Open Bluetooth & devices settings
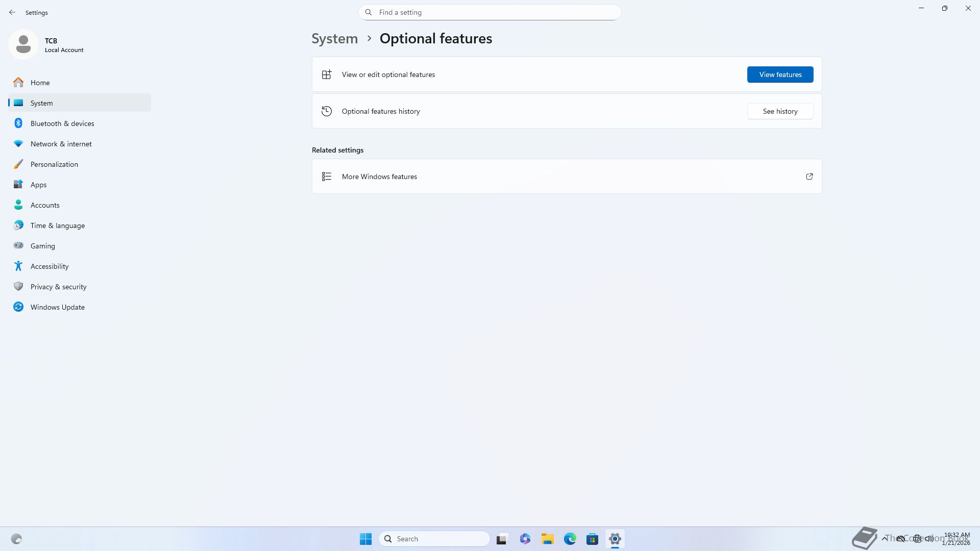This screenshot has width=980, height=551. 62,123
